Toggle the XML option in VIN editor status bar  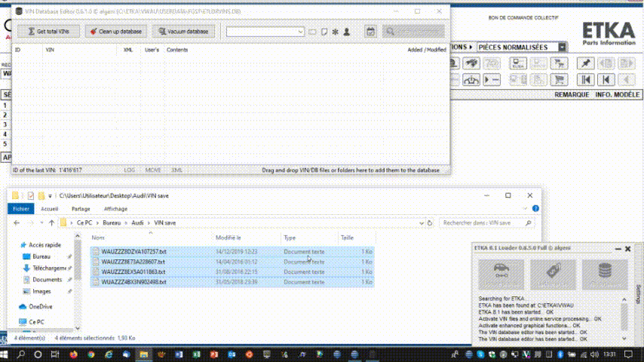[x=176, y=170]
